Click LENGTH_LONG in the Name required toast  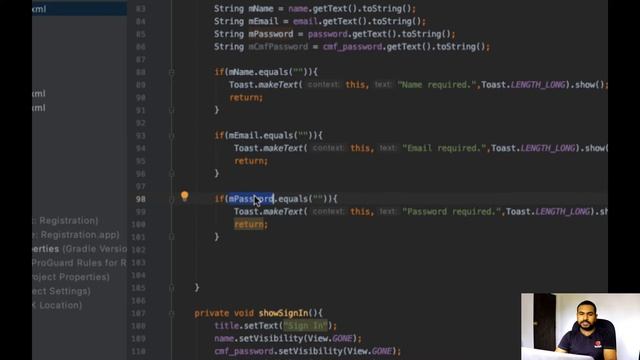tap(538, 84)
